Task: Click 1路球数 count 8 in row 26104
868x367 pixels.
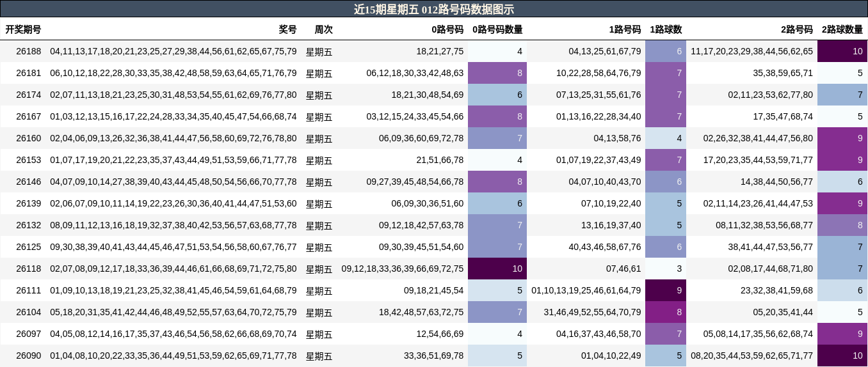Action: (666, 312)
